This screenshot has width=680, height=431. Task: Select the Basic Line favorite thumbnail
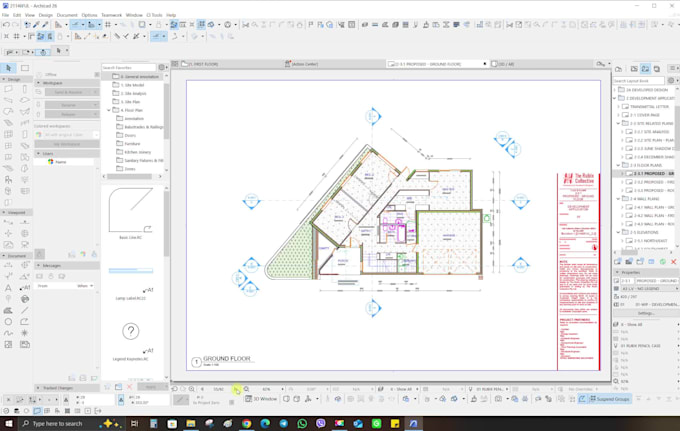click(x=131, y=210)
